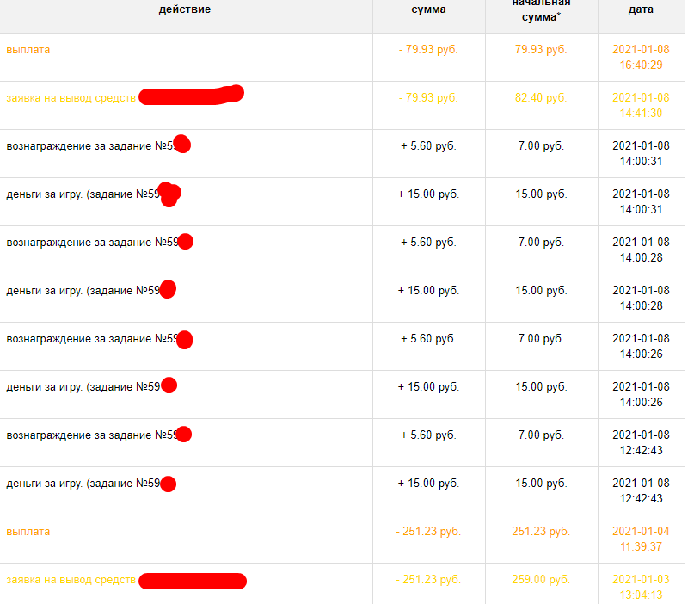Click 'вознаграждение за задание' in the 14:00:28 row

tap(79, 243)
